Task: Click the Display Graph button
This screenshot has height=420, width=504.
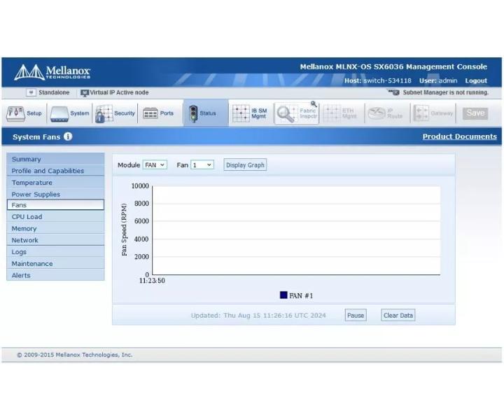Action: [245, 165]
